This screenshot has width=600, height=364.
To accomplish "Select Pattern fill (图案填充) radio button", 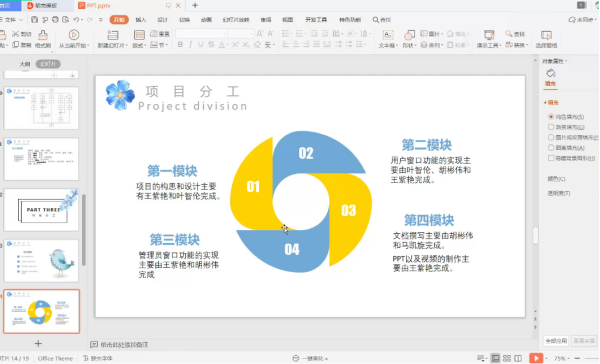I will click(551, 147).
